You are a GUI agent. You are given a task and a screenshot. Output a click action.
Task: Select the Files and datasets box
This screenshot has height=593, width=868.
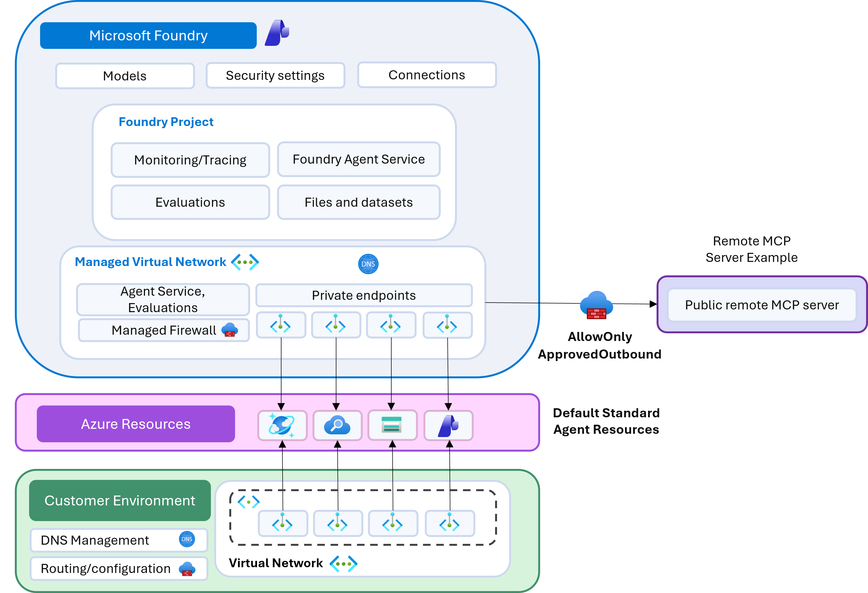[x=359, y=202]
